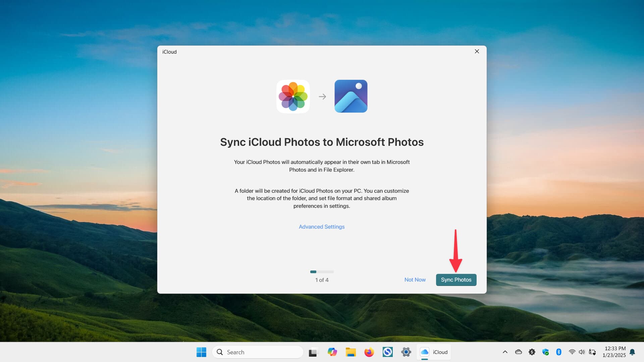644x362 pixels.
Task: Choose Not Now in the iCloud dialog
Action: click(415, 280)
